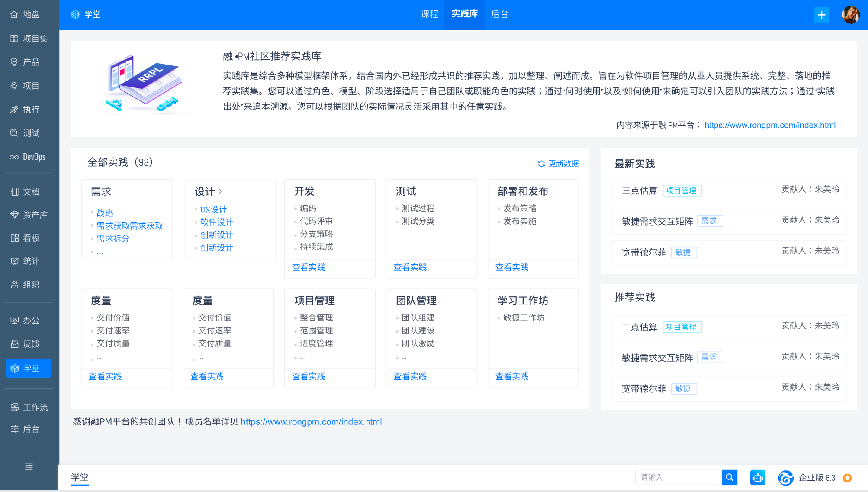Click the orange upgrade arrow icon
The image size is (868, 492).
(x=847, y=478)
